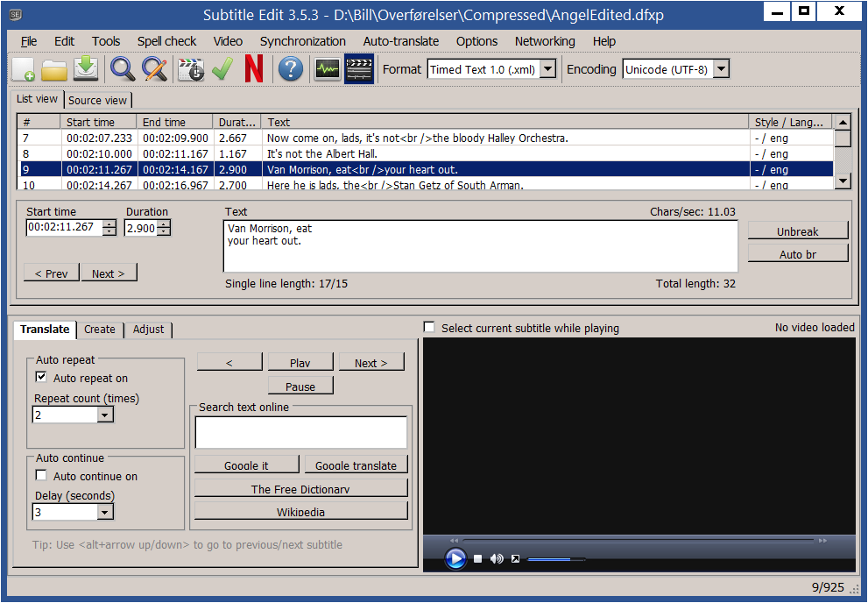868x603 pixels.
Task: Click the Auto br button
Action: pos(798,253)
